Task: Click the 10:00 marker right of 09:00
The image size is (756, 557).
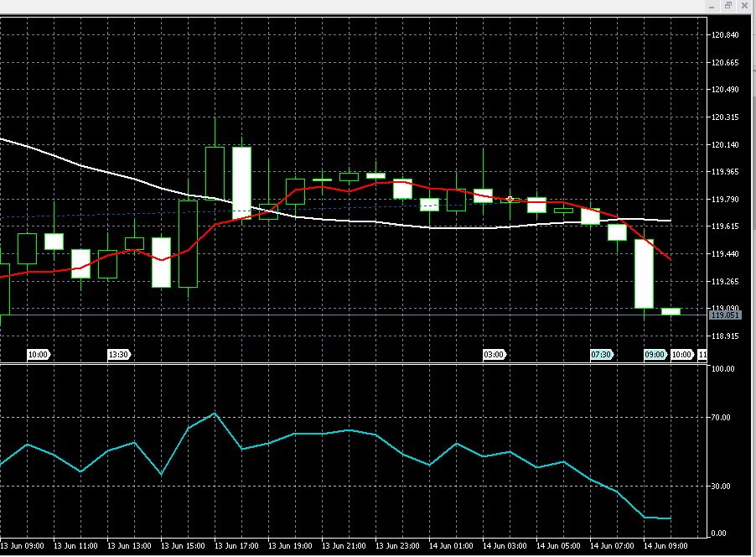Action: point(681,355)
